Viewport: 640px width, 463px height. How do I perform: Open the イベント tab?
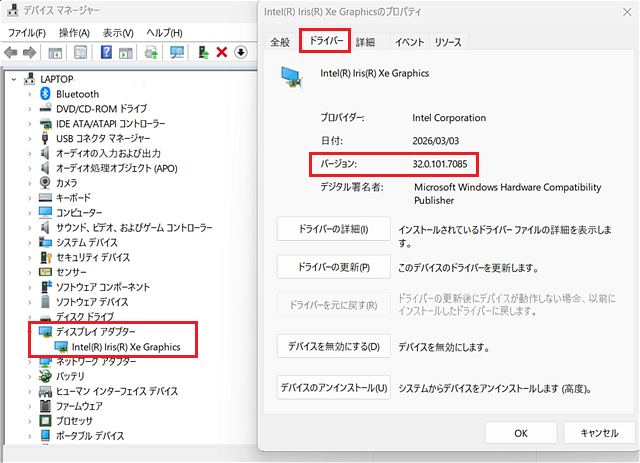click(409, 42)
